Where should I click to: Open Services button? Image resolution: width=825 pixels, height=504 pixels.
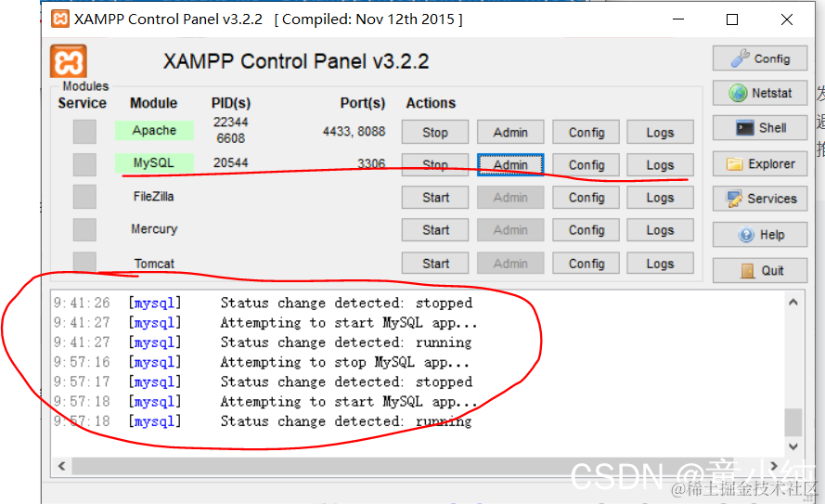(x=760, y=199)
